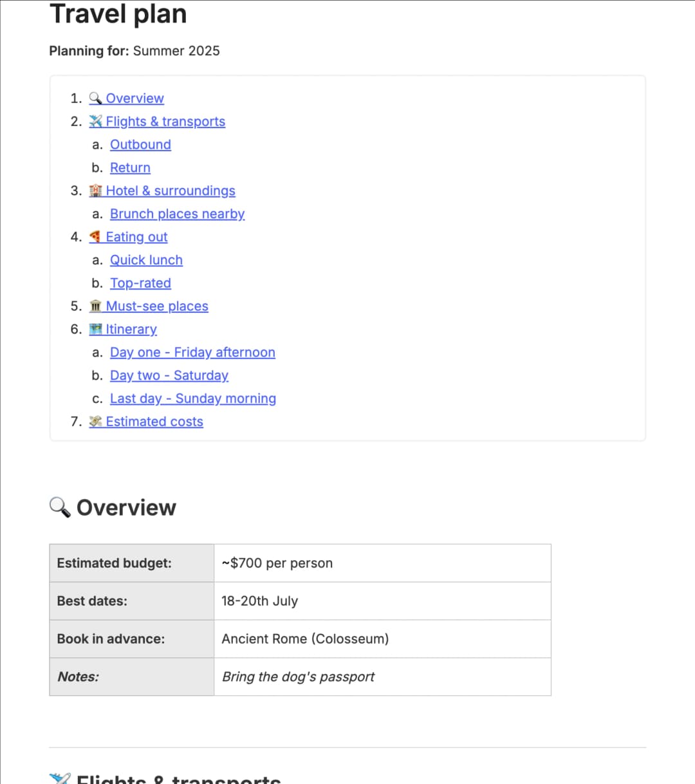
Task: Open Hotel & surroundings link
Action: click(x=171, y=191)
